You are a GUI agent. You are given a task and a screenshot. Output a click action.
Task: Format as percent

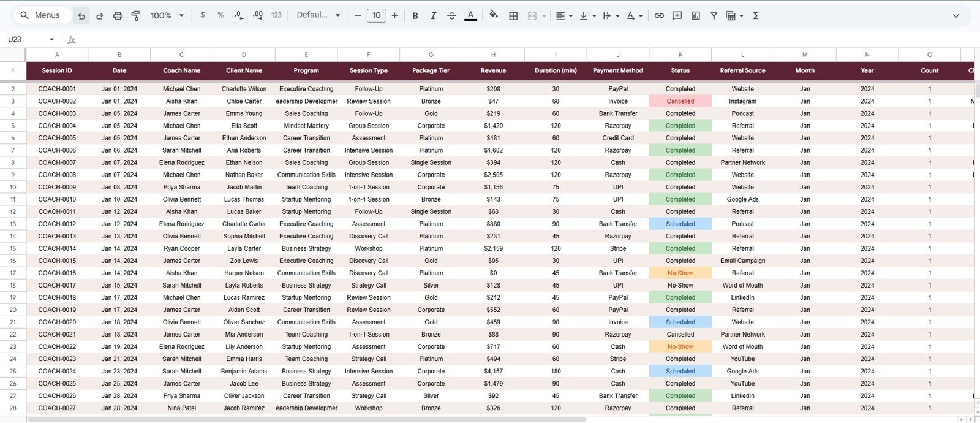pyautogui.click(x=221, y=15)
